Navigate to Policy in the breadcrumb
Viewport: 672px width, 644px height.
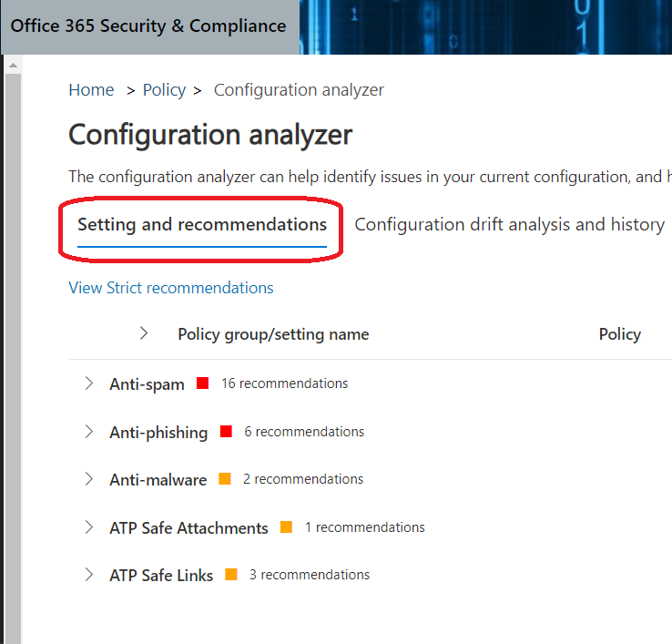pos(164,90)
